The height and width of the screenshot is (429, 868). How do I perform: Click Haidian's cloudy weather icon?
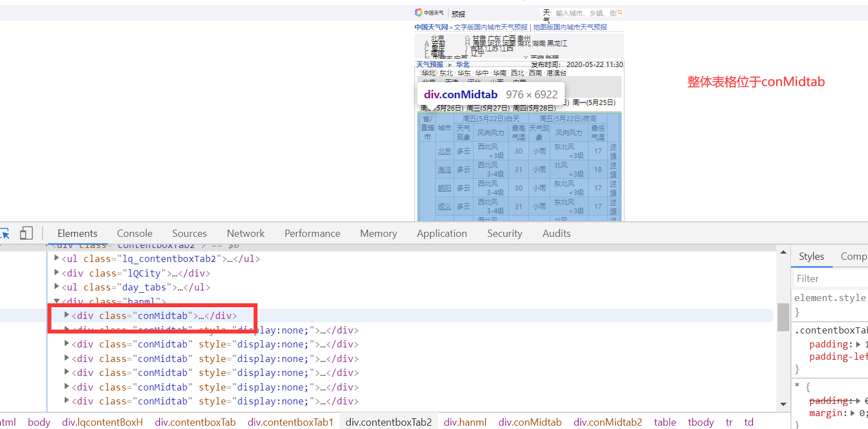click(x=464, y=169)
